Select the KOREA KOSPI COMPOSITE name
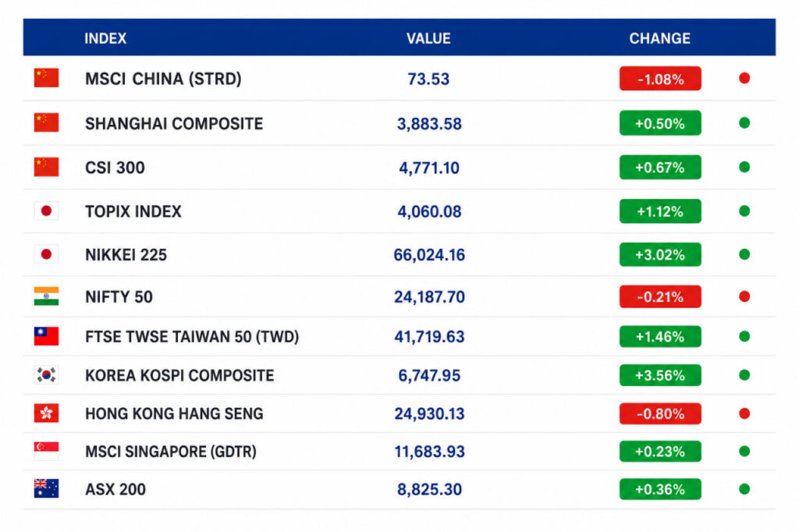 (179, 375)
